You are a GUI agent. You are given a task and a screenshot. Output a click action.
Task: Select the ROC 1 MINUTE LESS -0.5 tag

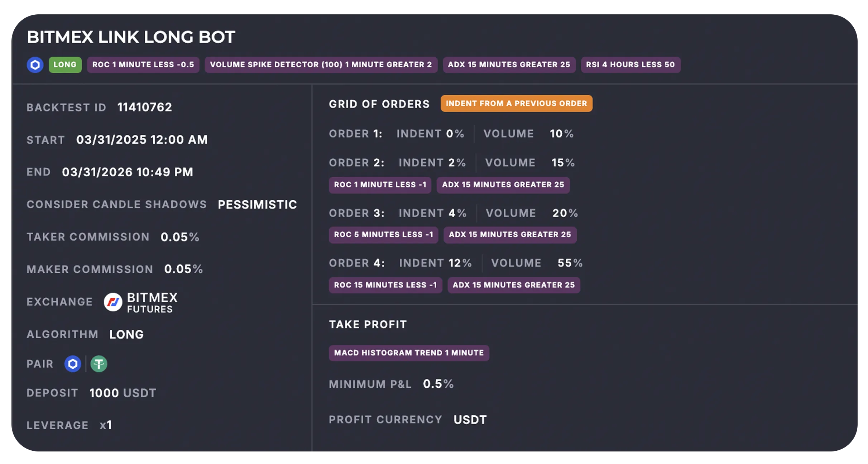143,65
